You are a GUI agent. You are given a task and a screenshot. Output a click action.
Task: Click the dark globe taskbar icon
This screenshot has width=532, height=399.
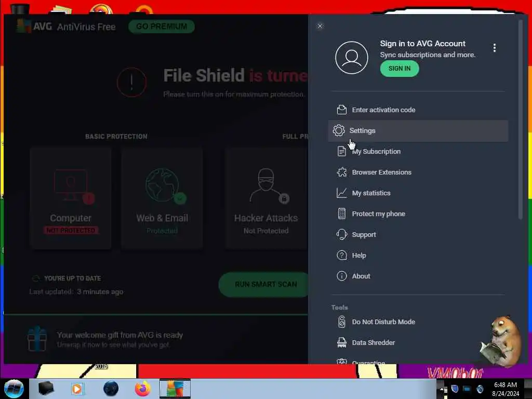111,389
